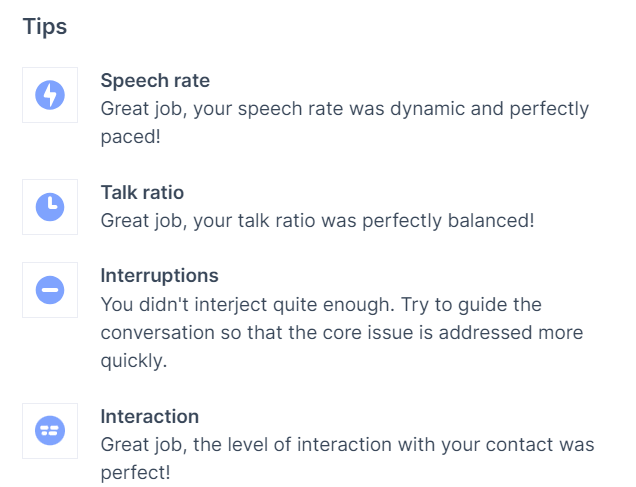
Task: Click the Interruptions tip title
Action: coord(159,276)
